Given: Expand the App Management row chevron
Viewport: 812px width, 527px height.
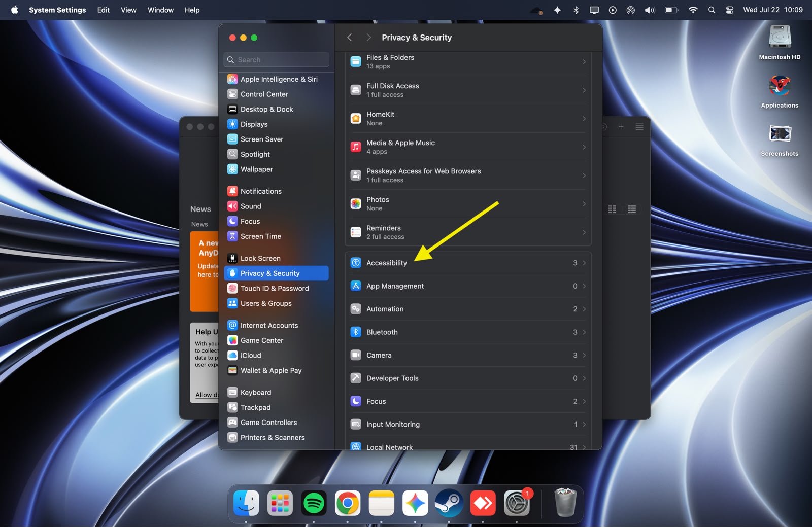Looking at the screenshot, I should point(584,286).
